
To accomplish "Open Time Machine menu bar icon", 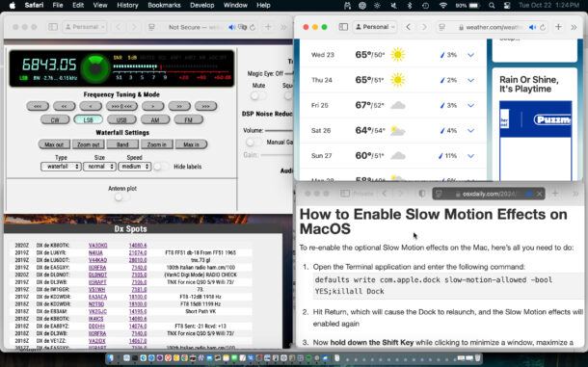I will 425,5.
